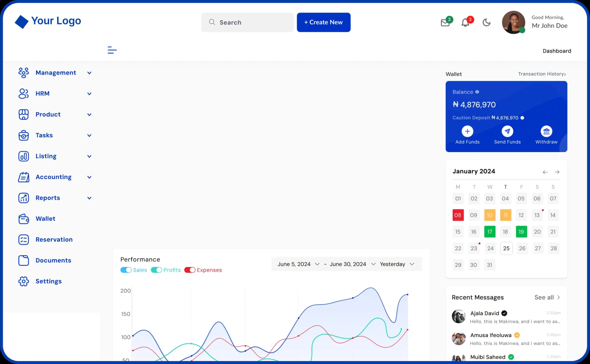Disable the Expenses chart switch
590x364 pixels.
click(190, 270)
